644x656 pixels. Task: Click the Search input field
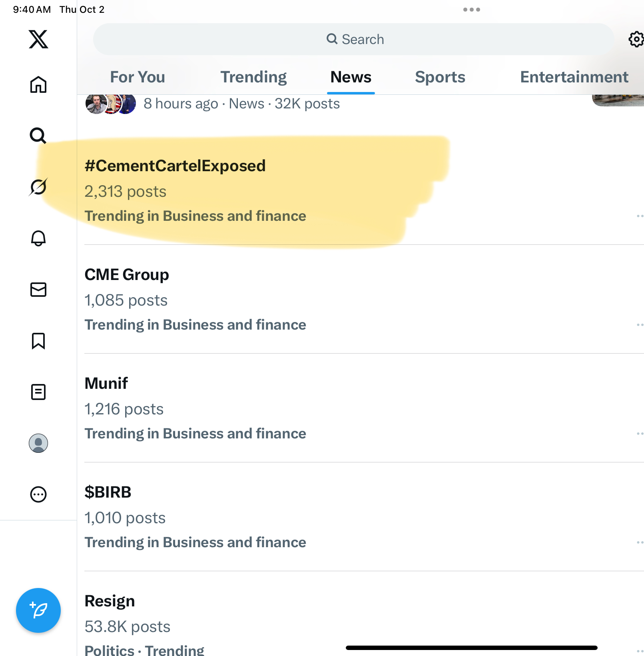(x=353, y=39)
